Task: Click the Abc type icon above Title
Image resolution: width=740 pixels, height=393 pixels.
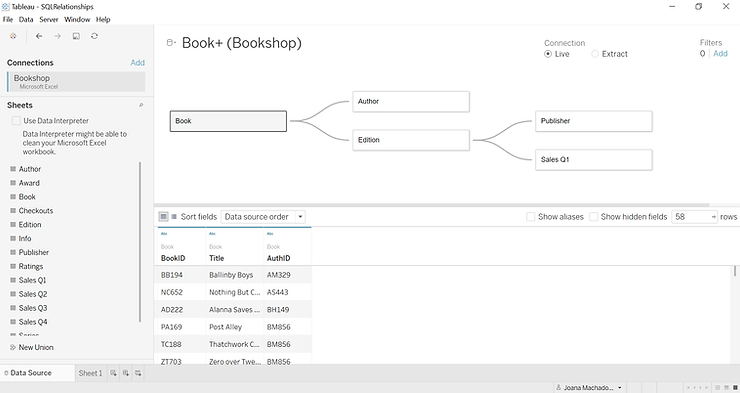Action: 212,234
